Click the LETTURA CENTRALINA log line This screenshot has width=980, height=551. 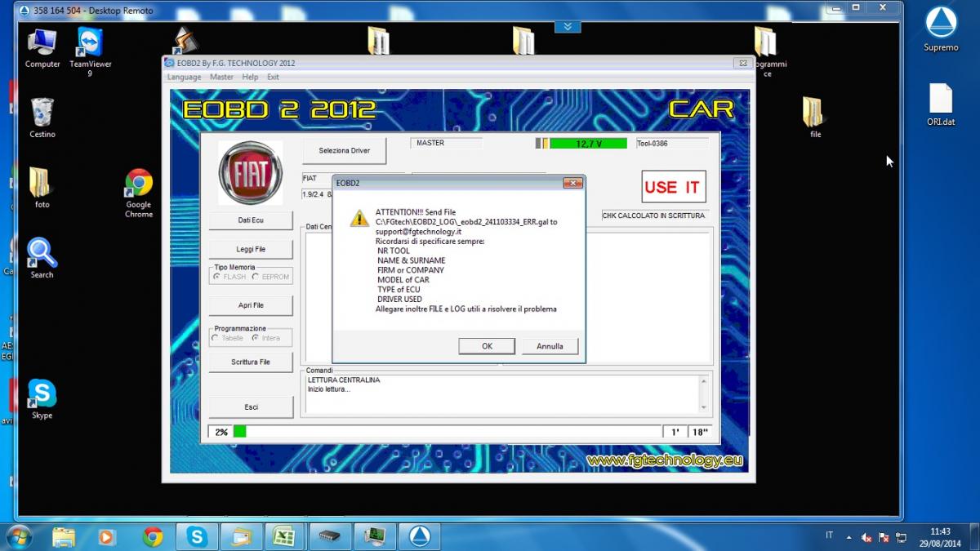pyautogui.click(x=344, y=380)
